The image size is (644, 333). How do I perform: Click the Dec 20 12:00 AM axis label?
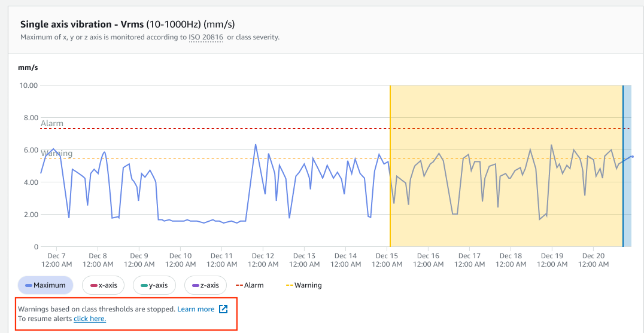[x=593, y=259]
